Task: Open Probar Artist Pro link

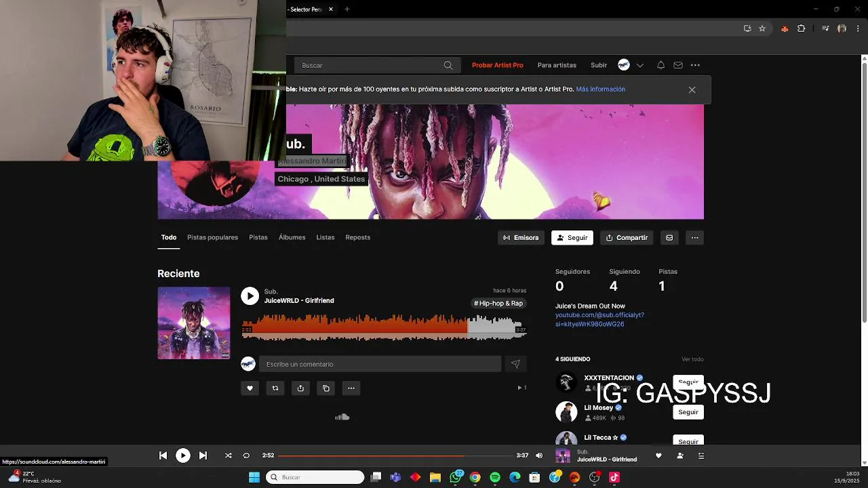Action: [x=498, y=65]
